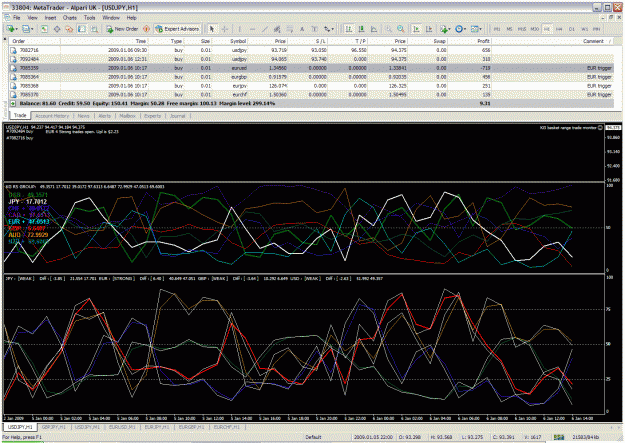Click the JPY 17.7012 legend label

(28, 202)
